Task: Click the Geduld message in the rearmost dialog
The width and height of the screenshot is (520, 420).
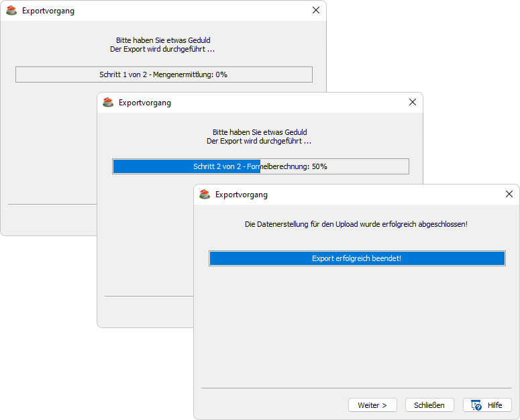Action: pyautogui.click(x=163, y=40)
